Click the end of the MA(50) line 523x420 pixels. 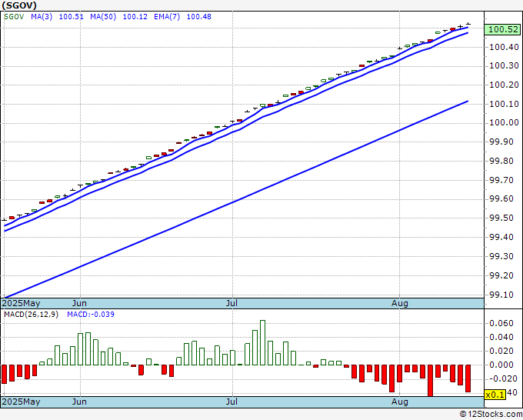468,101
